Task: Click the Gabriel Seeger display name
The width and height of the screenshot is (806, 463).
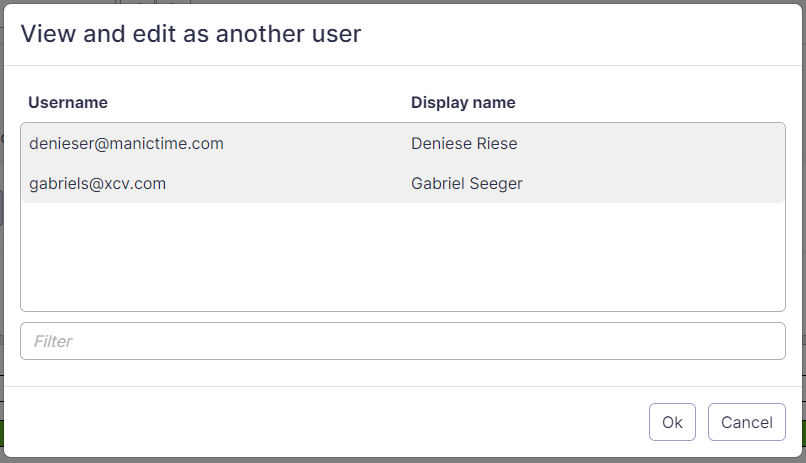Action: point(466,183)
